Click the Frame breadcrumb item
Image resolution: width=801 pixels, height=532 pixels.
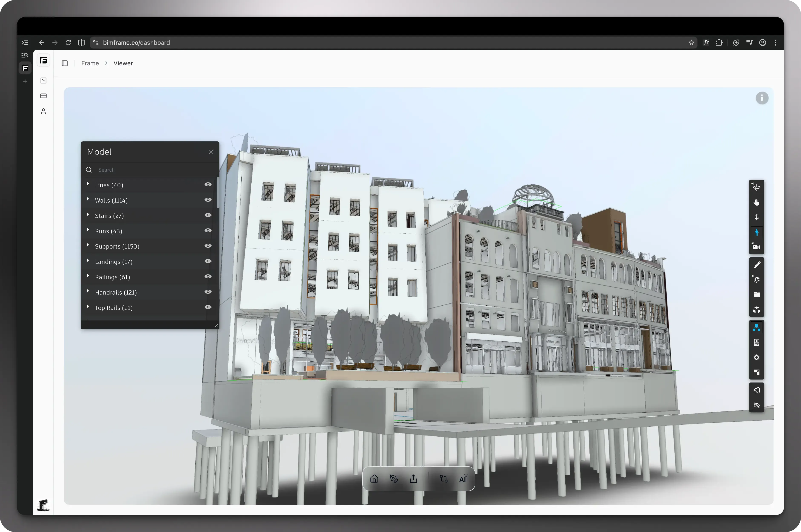90,63
